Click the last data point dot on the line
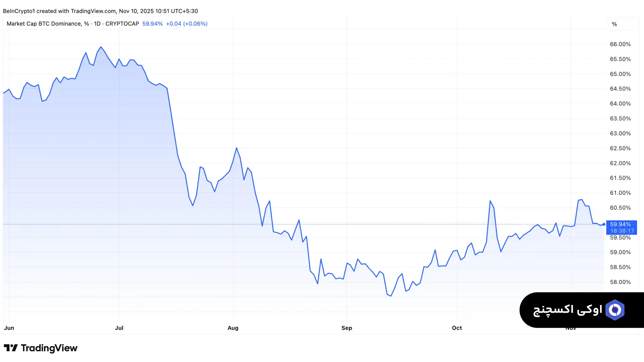 pyautogui.click(x=604, y=224)
